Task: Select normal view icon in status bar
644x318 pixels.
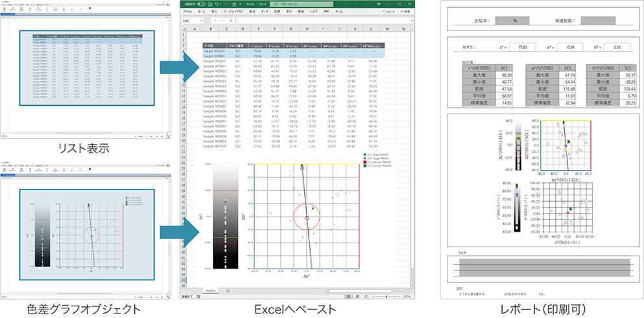Action: [348, 297]
